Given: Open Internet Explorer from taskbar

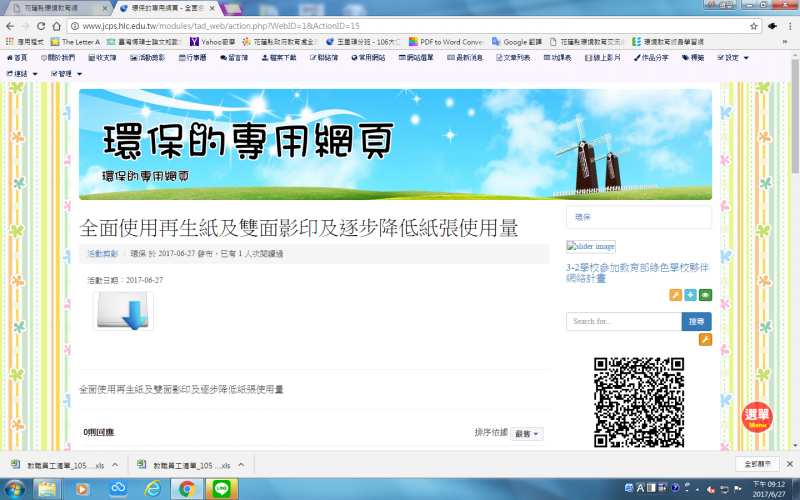Looking at the screenshot, I should 152,489.
